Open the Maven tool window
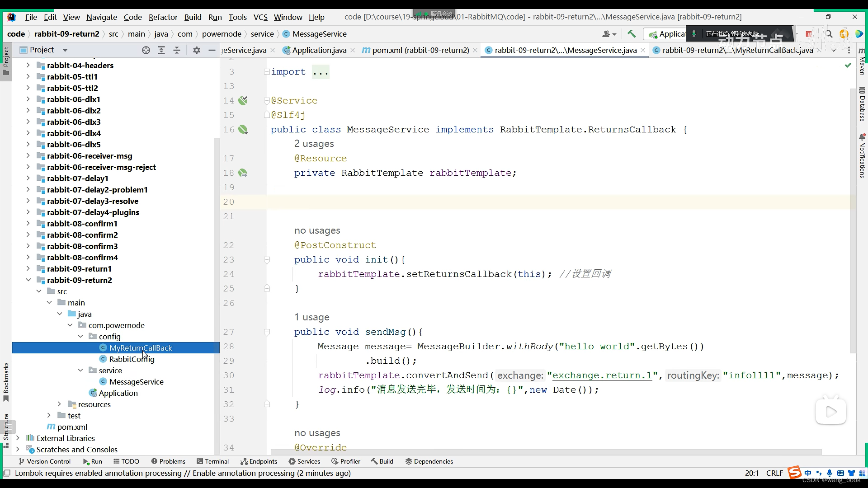The width and height of the screenshot is (868, 488). pos(862,61)
